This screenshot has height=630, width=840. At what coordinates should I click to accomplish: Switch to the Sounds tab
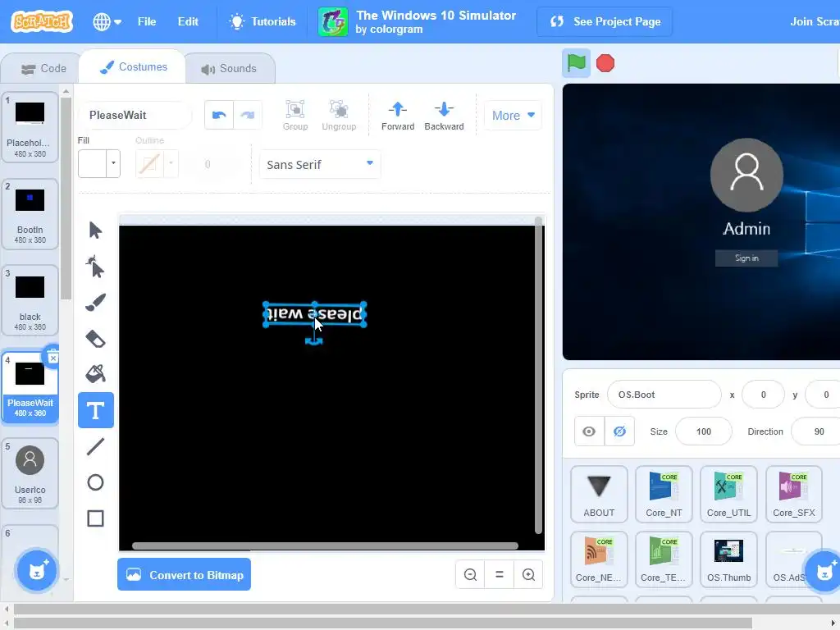tap(229, 69)
